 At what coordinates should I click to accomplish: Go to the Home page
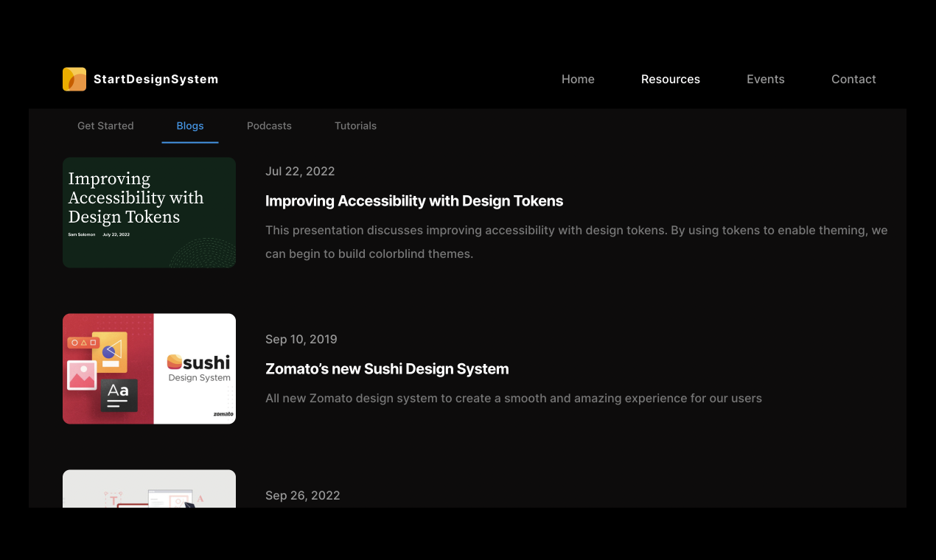578,80
